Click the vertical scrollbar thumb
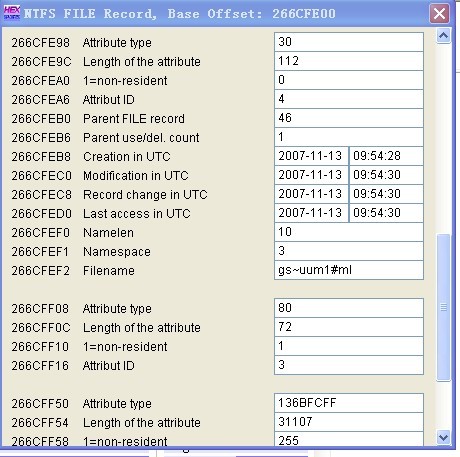Viewport: 460px width, 457px height. pyautogui.click(x=443, y=307)
